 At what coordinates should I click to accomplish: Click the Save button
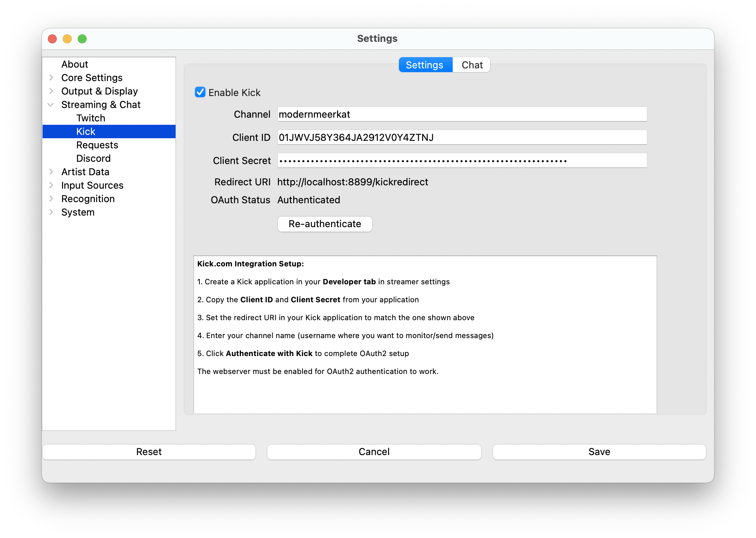(599, 452)
